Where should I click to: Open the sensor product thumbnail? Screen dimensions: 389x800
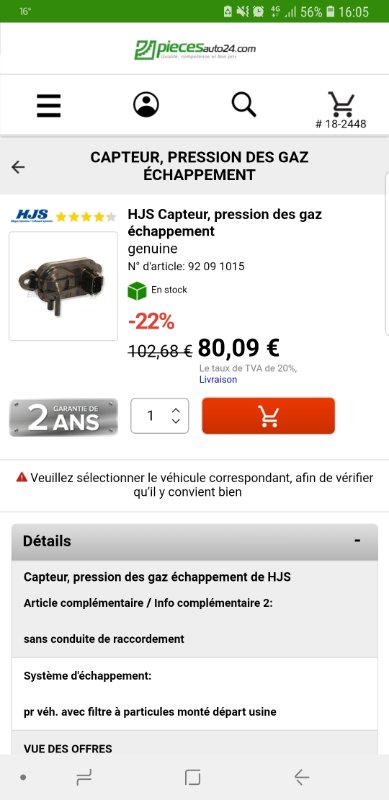point(63,286)
